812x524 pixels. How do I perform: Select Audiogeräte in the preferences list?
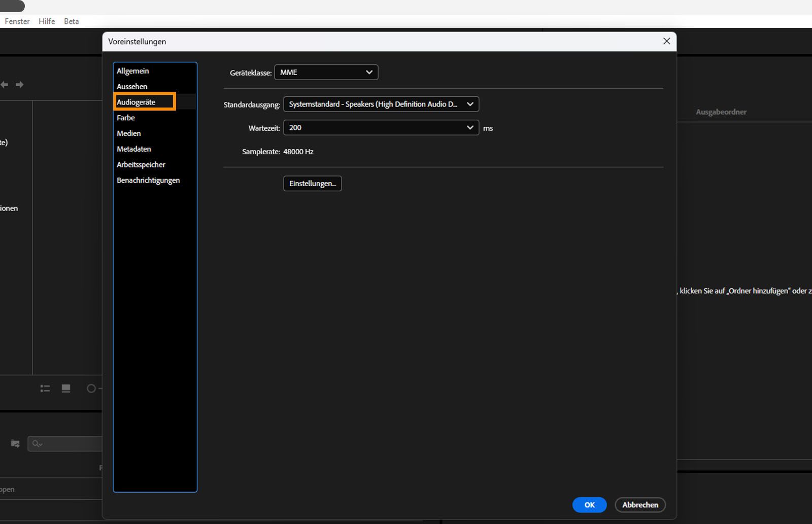pyautogui.click(x=155, y=102)
